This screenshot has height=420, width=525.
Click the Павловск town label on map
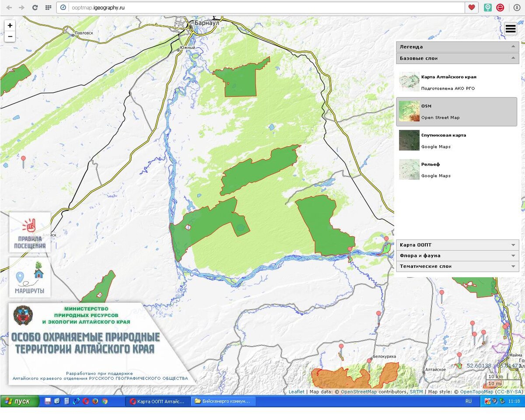[84, 33]
